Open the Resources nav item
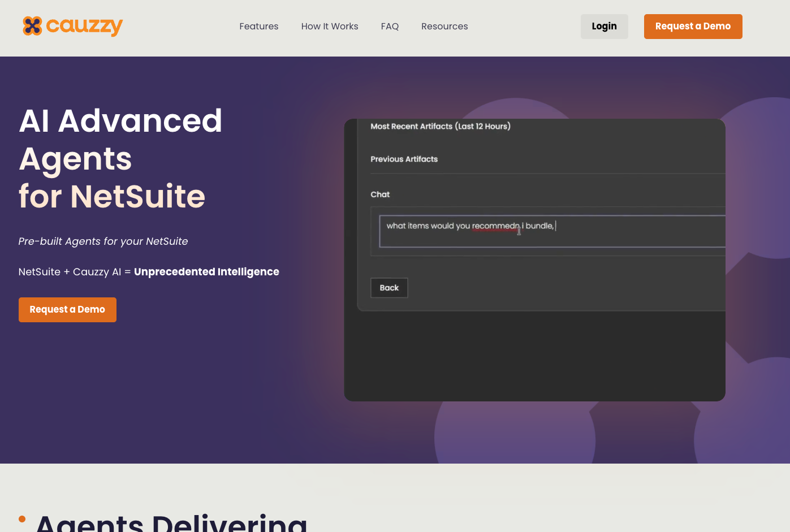The width and height of the screenshot is (790, 532). click(444, 27)
